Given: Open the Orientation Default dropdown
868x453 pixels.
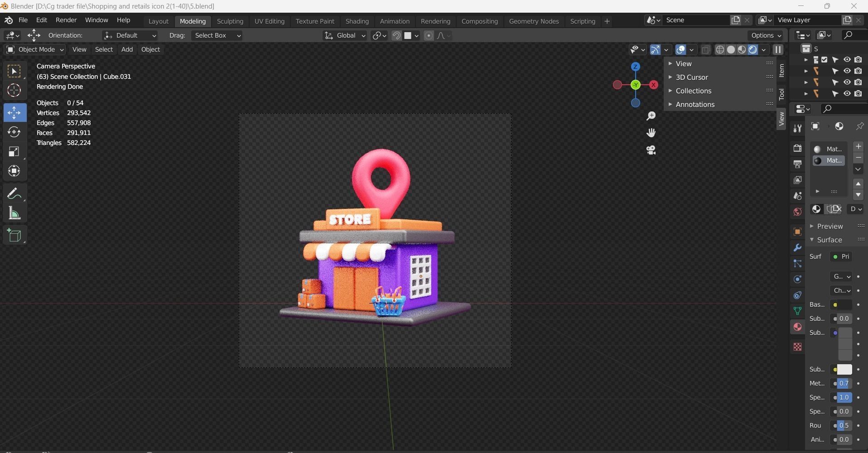Looking at the screenshot, I should coord(130,36).
